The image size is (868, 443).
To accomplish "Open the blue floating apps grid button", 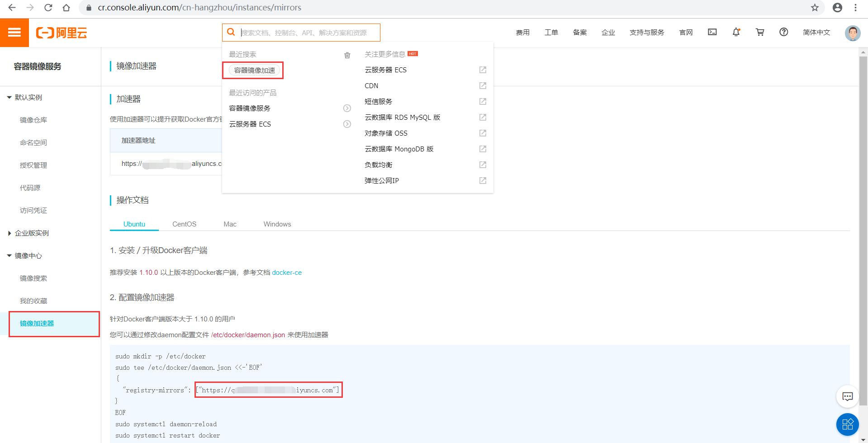I will click(x=848, y=424).
